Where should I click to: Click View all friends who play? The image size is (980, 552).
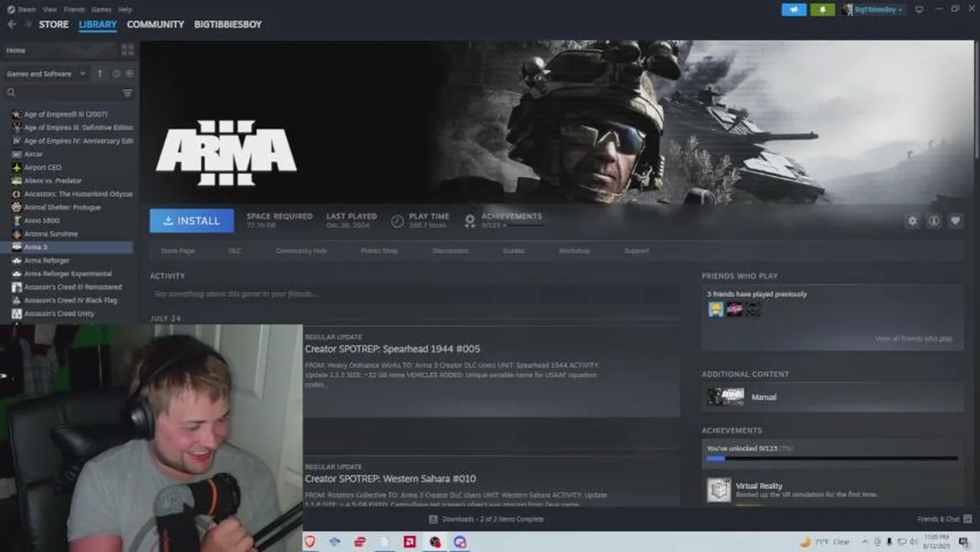pyautogui.click(x=913, y=338)
